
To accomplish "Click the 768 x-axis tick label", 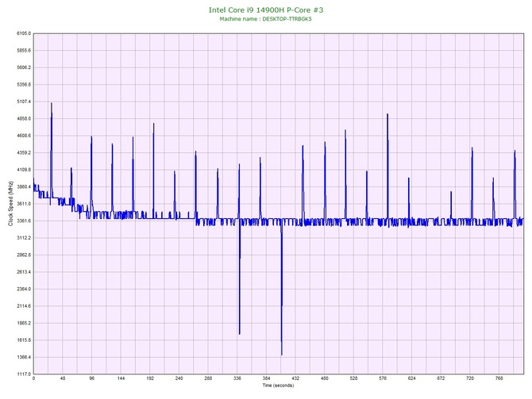I will coord(499,378).
